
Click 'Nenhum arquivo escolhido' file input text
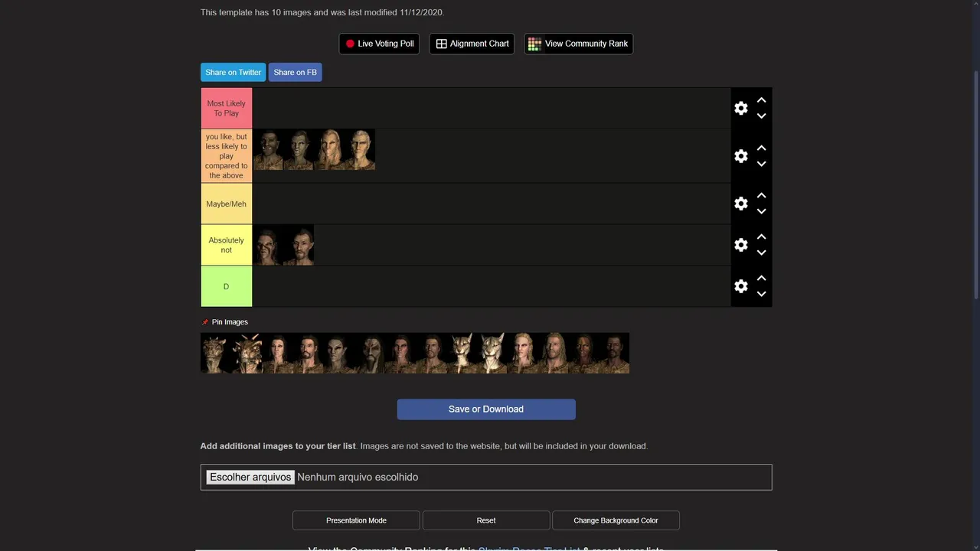click(x=358, y=477)
